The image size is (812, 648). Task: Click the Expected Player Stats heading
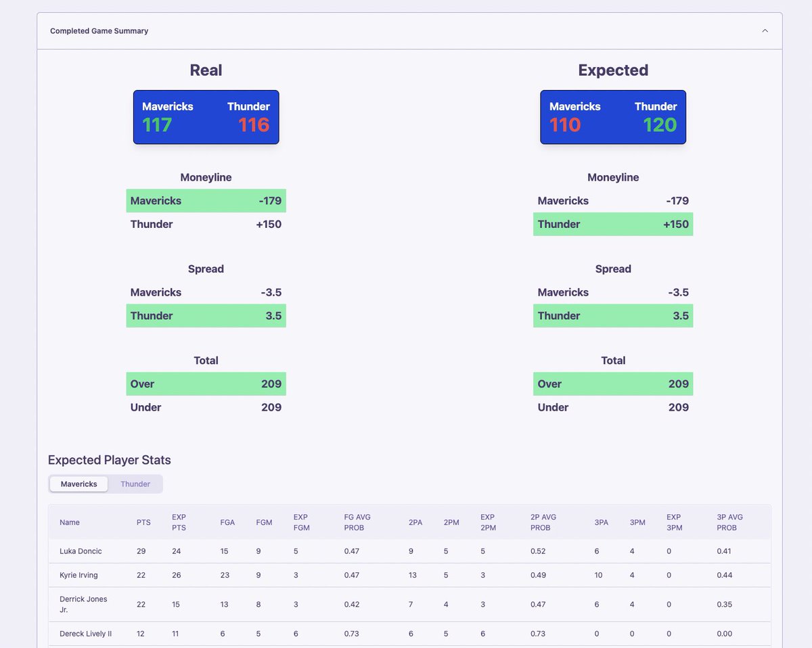109,460
